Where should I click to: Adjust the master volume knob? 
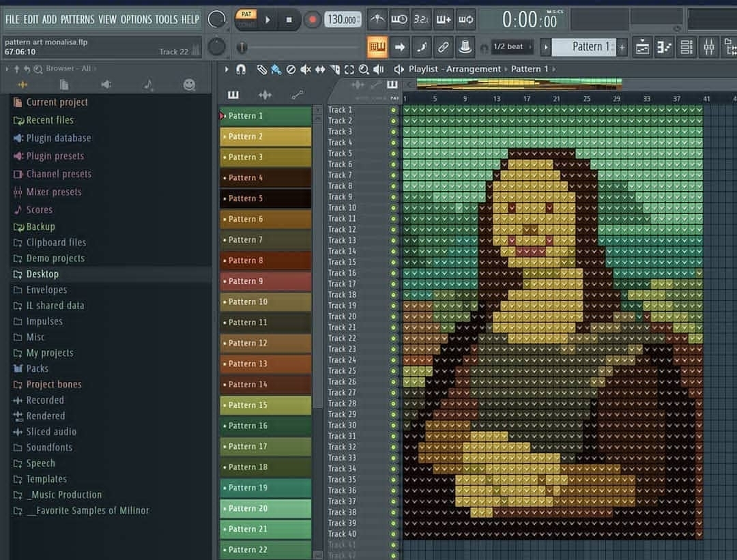(216, 19)
